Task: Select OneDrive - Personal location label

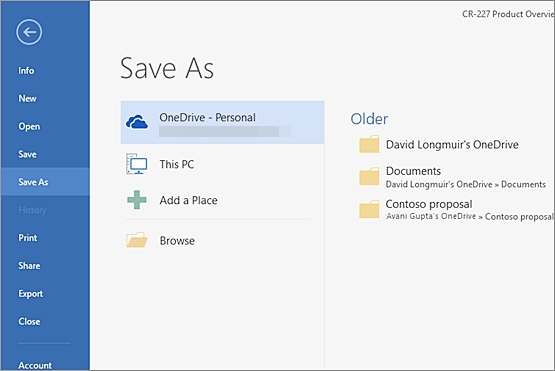Action: 207,117
